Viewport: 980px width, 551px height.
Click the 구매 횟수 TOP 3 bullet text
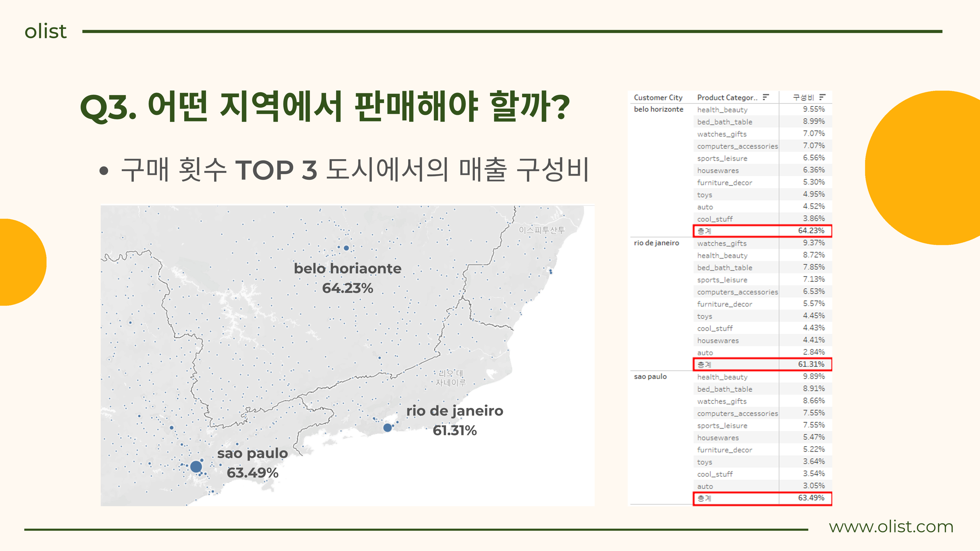355,170
